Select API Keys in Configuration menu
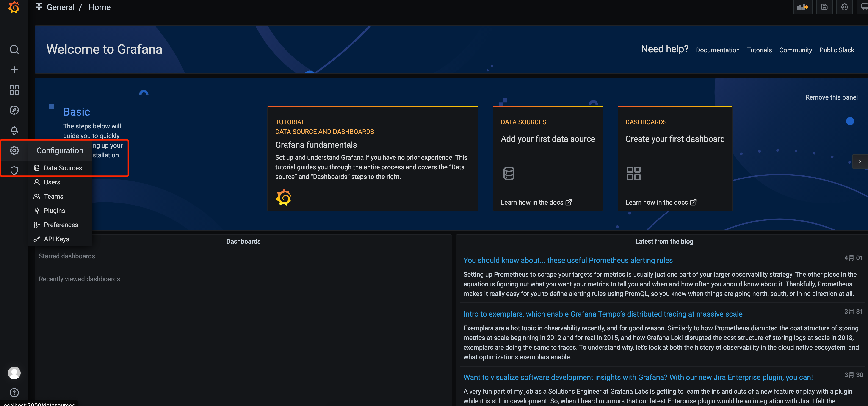The height and width of the screenshot is (406, 868). pyautogui.click(x=60, y=239)
